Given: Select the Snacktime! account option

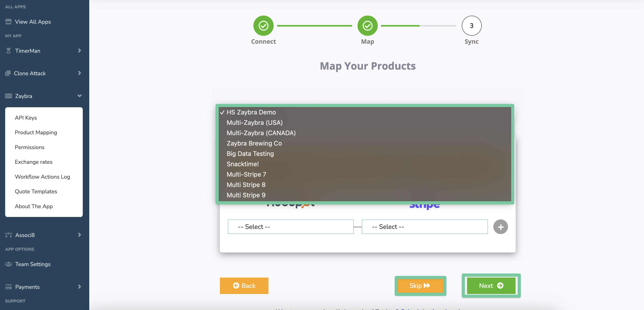Looking at the screenshot, I should [x=242, y=164].
